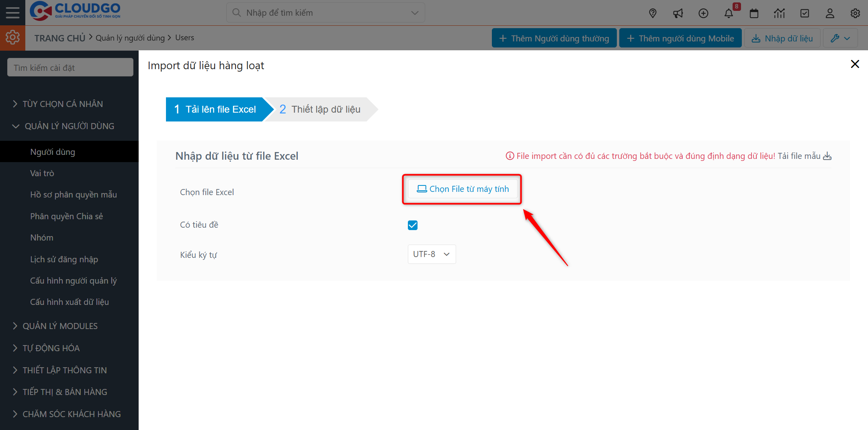Enable the 'Có tiêu đề' checkbox

pyautogui.click(x=412, y=225)
